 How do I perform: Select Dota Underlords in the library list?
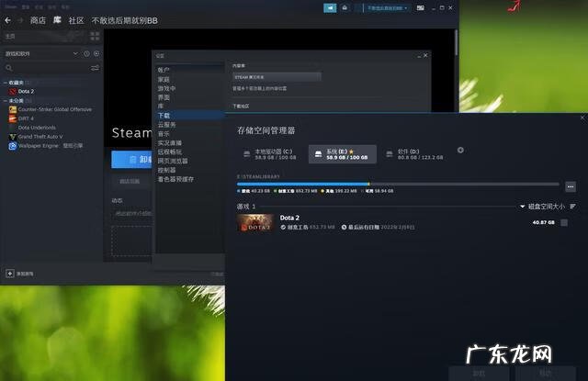[x=37, y=128]
